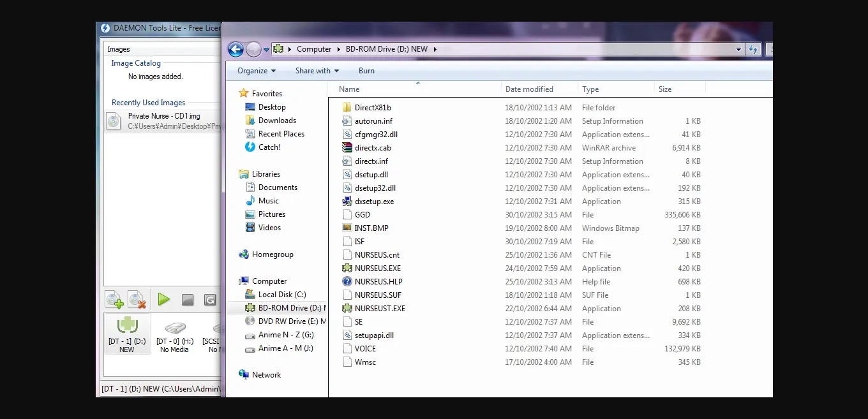Click the Burn toolbar button
The height and width of the screenshot is (419, 868).
[x=366, y=71]
